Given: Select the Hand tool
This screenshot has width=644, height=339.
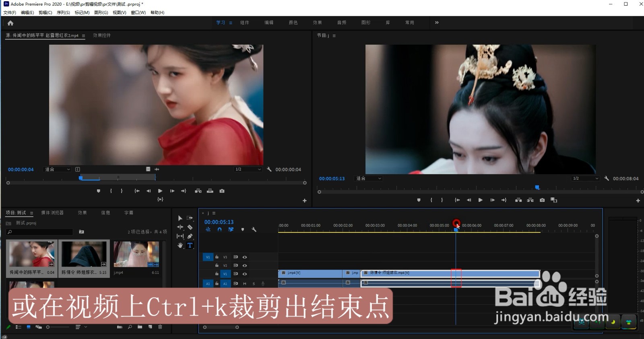Looking at the screenshot, I should (180, 245).
